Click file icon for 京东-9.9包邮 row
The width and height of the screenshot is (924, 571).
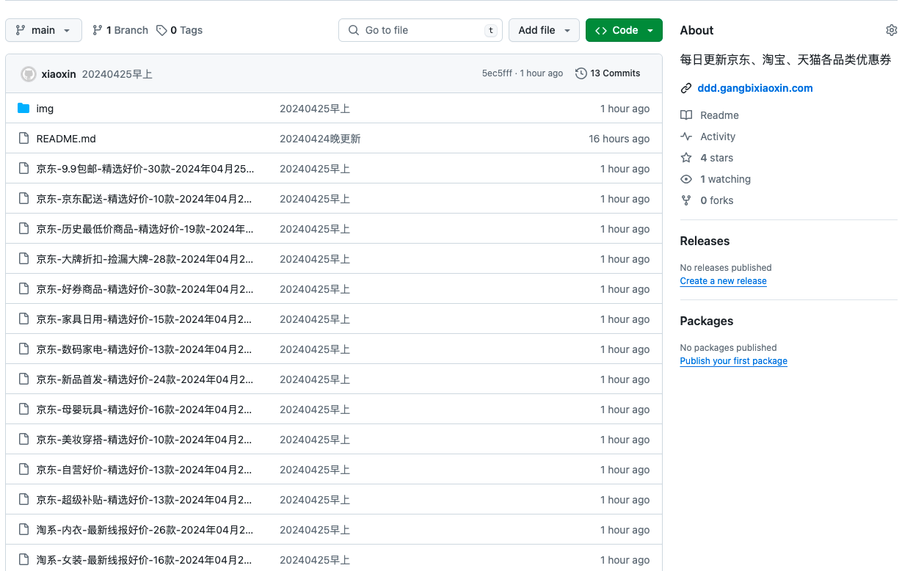[23, 169]
